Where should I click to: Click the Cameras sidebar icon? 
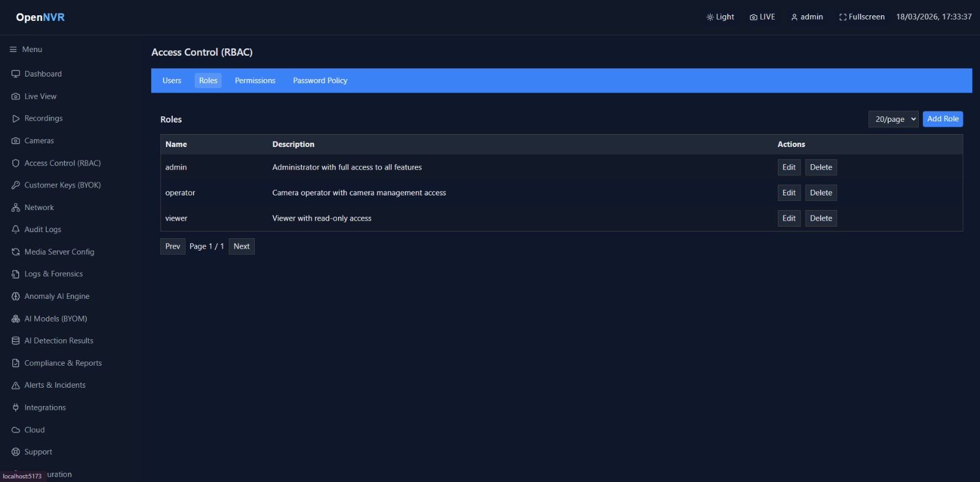click(x=16, y=141)
